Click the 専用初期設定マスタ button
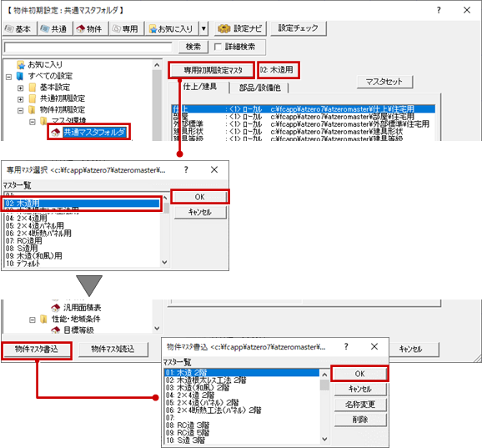Screen dimensions: 482x448 point(213,70)
